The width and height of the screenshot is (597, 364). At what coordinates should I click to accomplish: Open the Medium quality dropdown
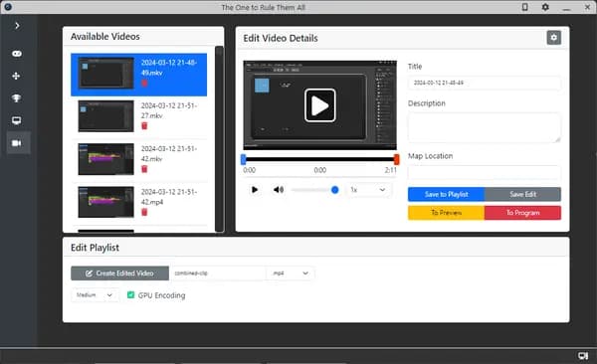pos(95,295)
